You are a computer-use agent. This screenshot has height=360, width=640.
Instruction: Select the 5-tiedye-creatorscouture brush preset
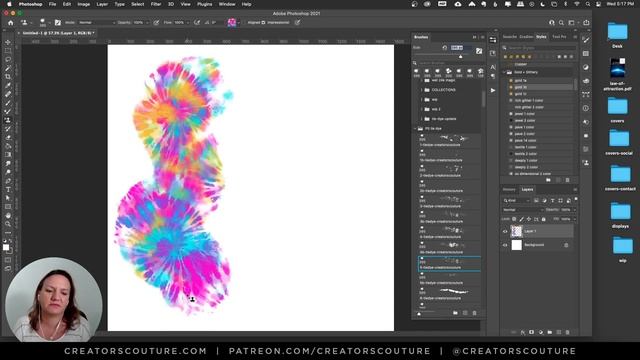click(x=449, y=264)
